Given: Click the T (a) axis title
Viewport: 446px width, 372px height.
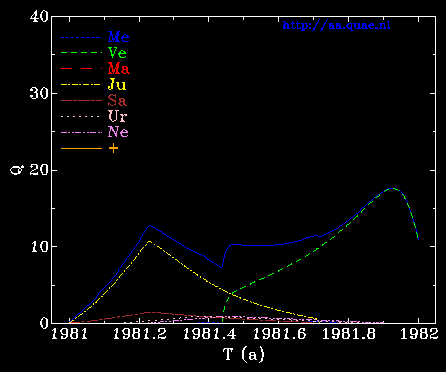Looking at the screenshot, I should (243, 354).
